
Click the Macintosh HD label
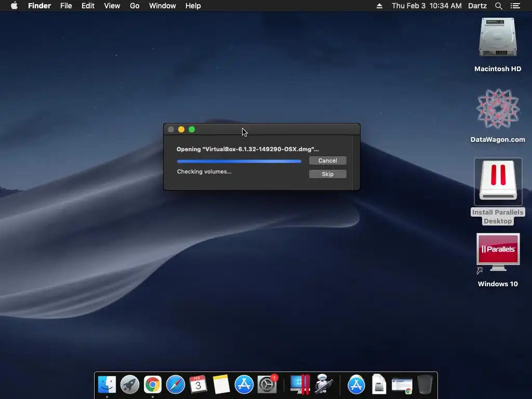tap(498, 69)
